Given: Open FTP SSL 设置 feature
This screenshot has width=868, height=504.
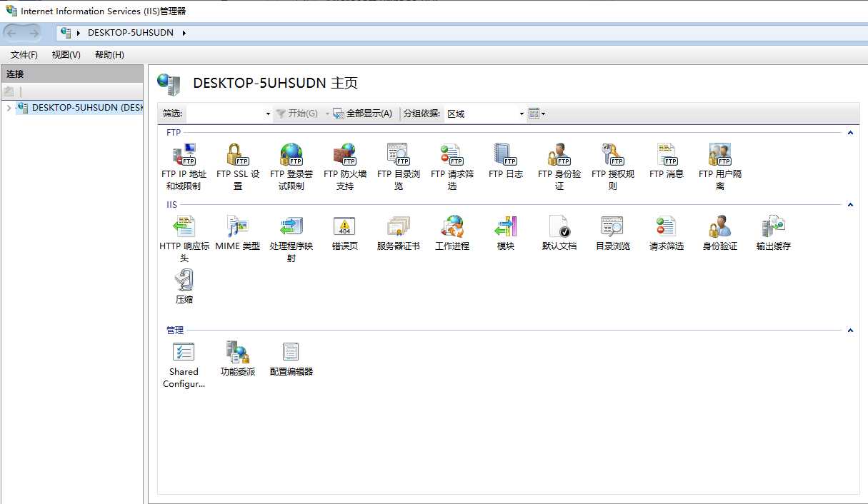Looking at the screenshot, I should click(237, 166).
